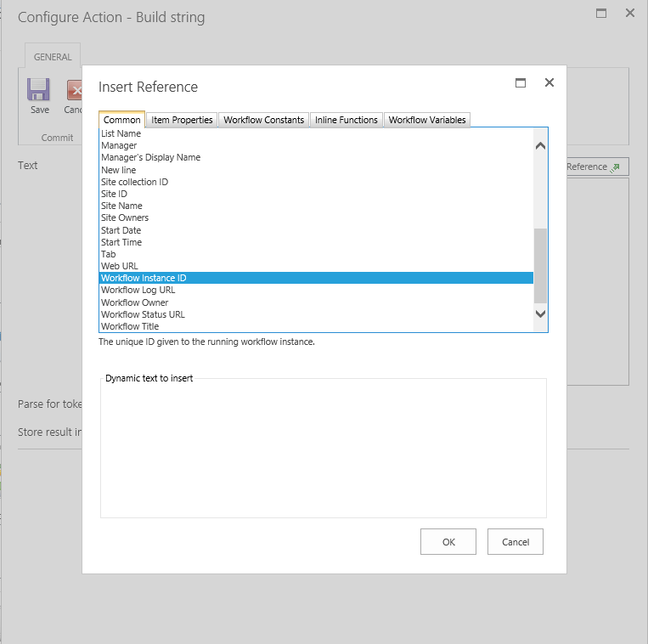Click the Save disk icon
Image resolution: width=648 pixels, height=644 pixels.
point(39,90)
